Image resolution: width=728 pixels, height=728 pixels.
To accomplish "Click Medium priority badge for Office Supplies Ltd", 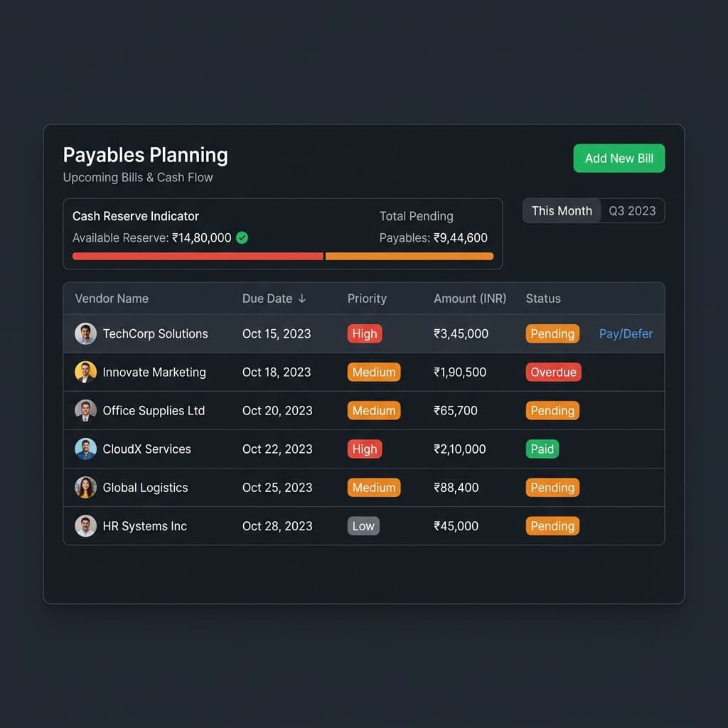I will tap(374, 410).
